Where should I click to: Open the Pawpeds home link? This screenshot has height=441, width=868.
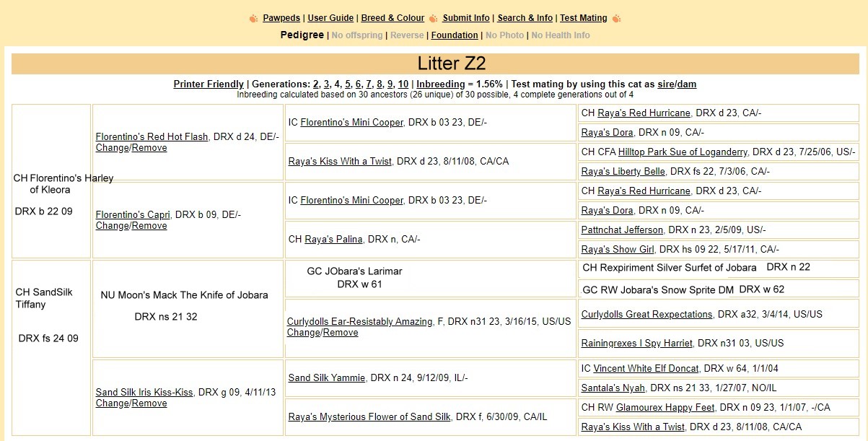click(x=281, y=18)
